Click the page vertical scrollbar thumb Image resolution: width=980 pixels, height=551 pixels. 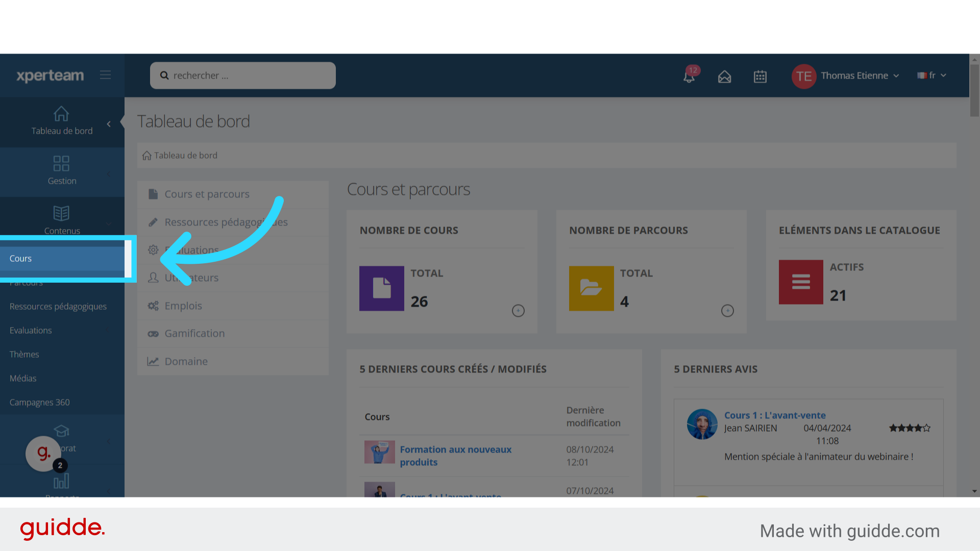[x=974, y=89]
